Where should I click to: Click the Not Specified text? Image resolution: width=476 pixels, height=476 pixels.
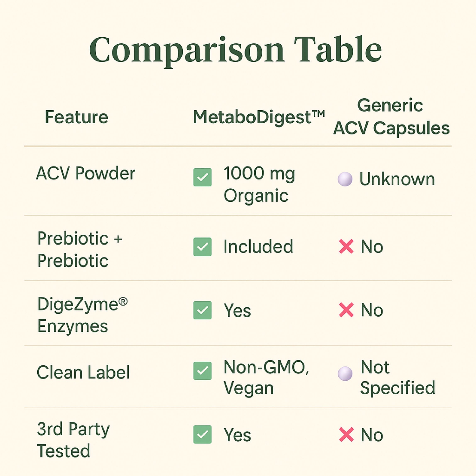(397, 377)
